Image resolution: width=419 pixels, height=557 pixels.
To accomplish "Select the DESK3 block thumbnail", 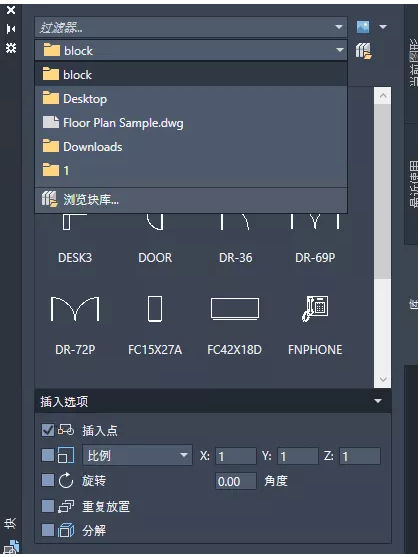I will pos(75,238).
